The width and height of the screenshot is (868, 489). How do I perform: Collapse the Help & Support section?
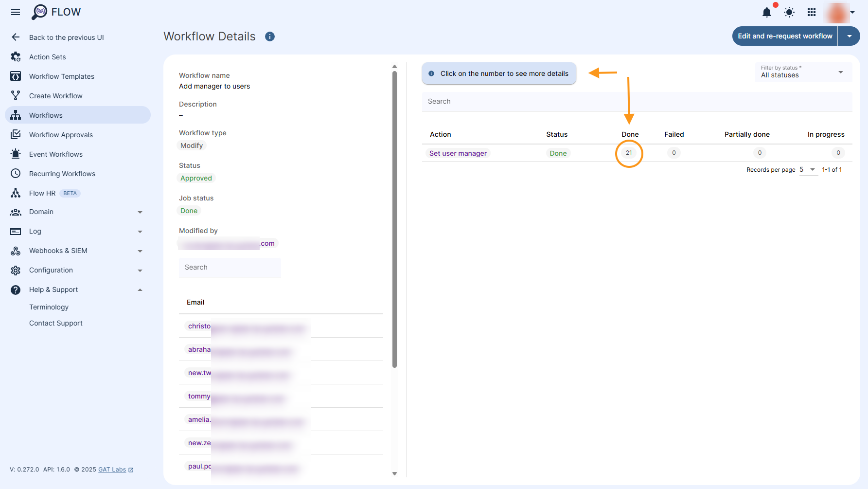140,290
